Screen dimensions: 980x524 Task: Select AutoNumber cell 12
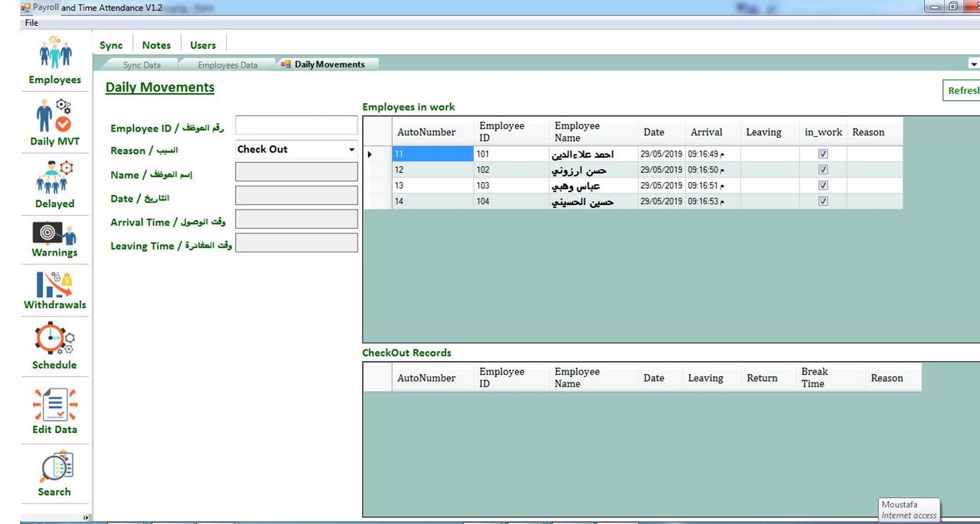[433, 170]
